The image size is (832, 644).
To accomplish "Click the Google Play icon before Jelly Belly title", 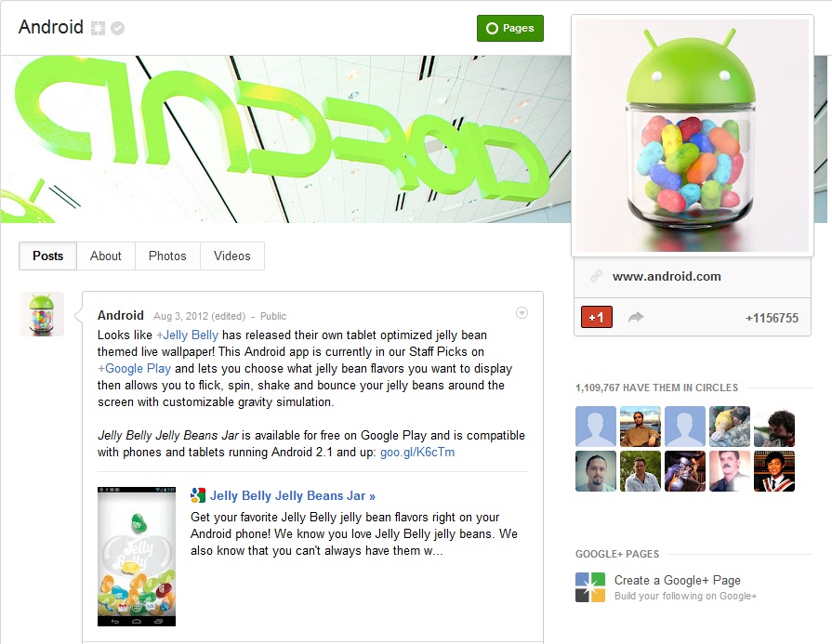I will point(198,495).
